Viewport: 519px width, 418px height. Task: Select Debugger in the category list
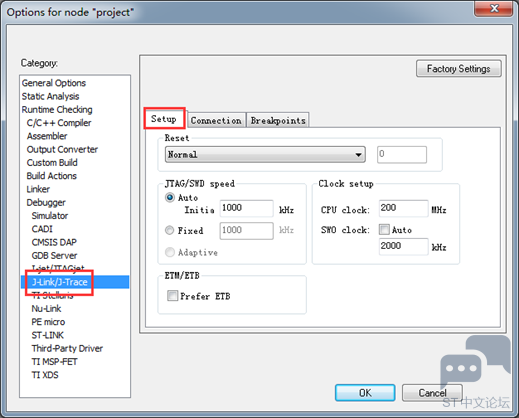[46, 202]
